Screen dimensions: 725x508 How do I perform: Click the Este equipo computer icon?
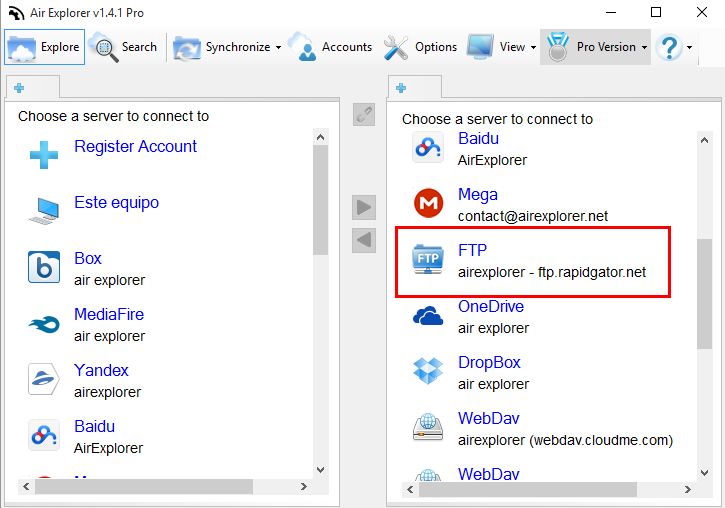click(44, 211)
